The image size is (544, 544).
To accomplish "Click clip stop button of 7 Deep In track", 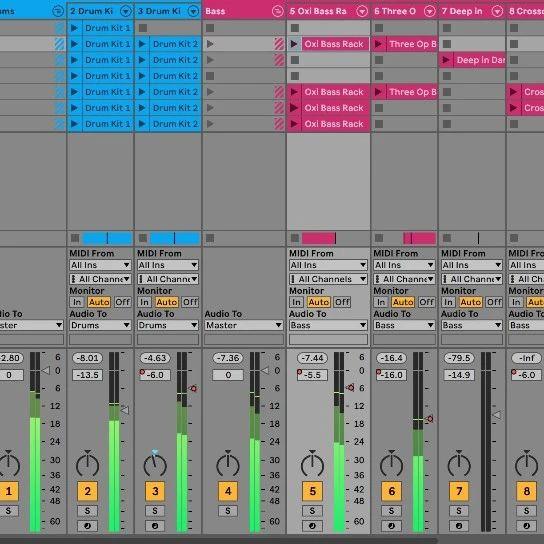I will (447, 238).
